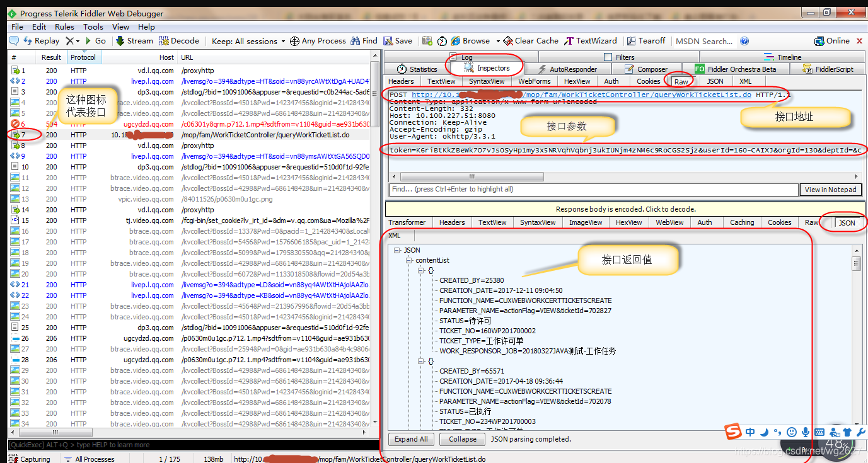Click the timer stopwatch icon
868x463 pixels.
[442, 41]
